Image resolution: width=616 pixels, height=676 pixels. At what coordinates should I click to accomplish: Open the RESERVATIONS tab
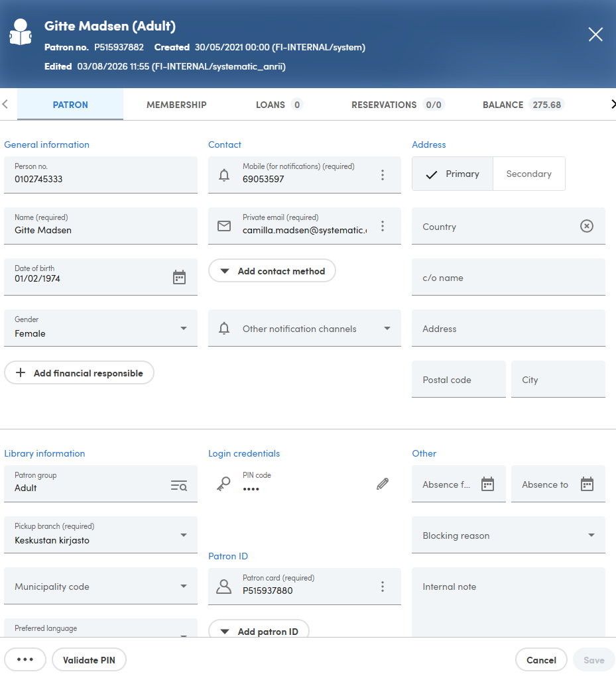pos(397,104)
